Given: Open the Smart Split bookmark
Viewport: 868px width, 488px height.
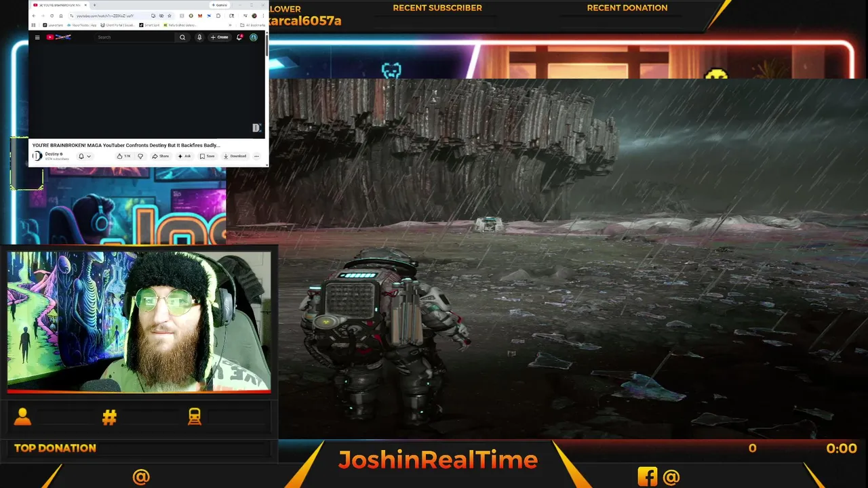Looking at the screenshot, I should [149, 25].
